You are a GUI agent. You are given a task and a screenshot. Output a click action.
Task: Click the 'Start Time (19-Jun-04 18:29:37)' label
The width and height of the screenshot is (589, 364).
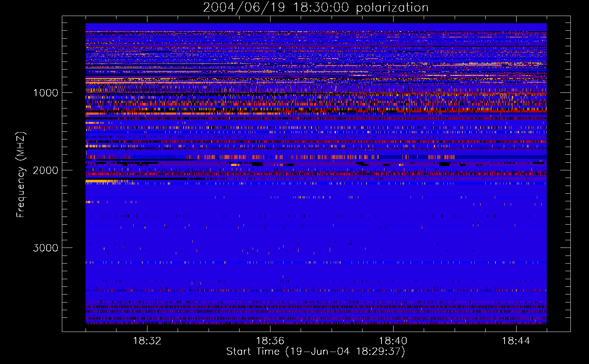pyautogui.click(x=316, y=352)
